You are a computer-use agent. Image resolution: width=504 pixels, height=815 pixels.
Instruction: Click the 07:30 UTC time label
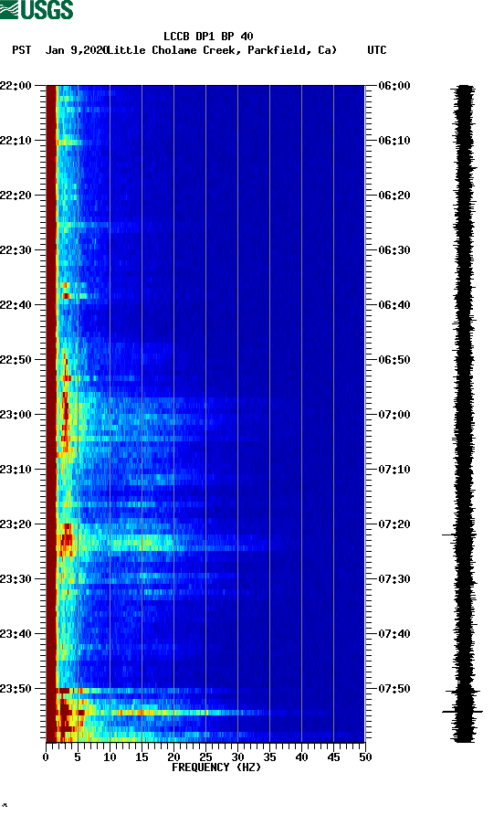(394, 579)
